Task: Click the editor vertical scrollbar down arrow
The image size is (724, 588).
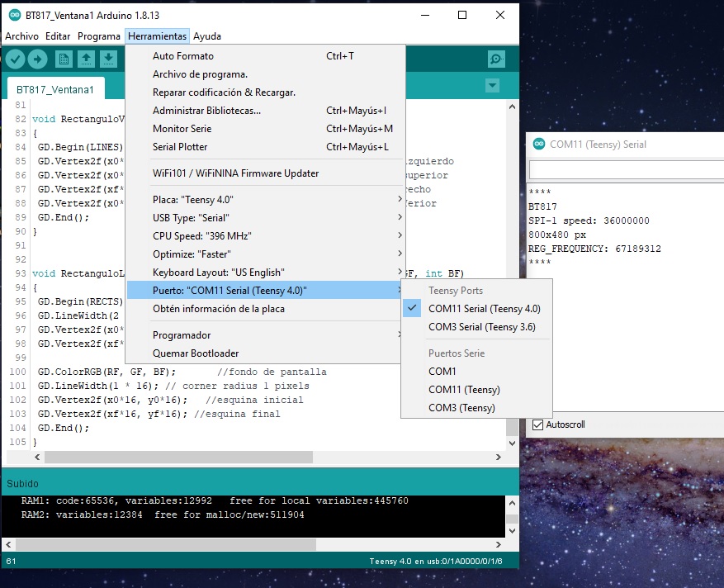Action: click(512, 443)
